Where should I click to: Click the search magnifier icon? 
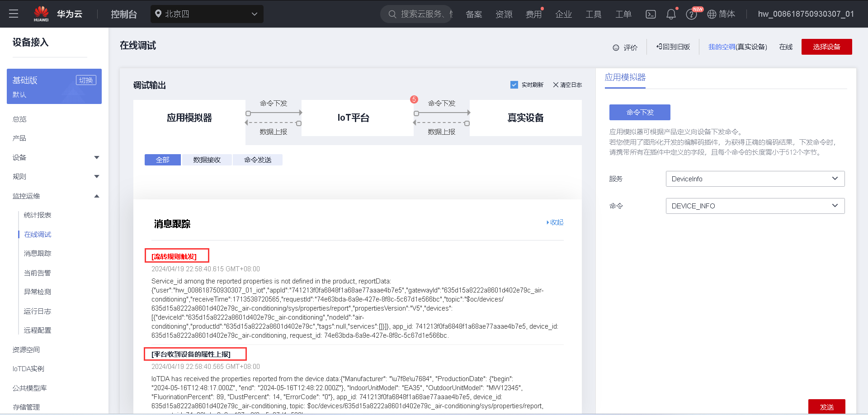pos(392,14)
